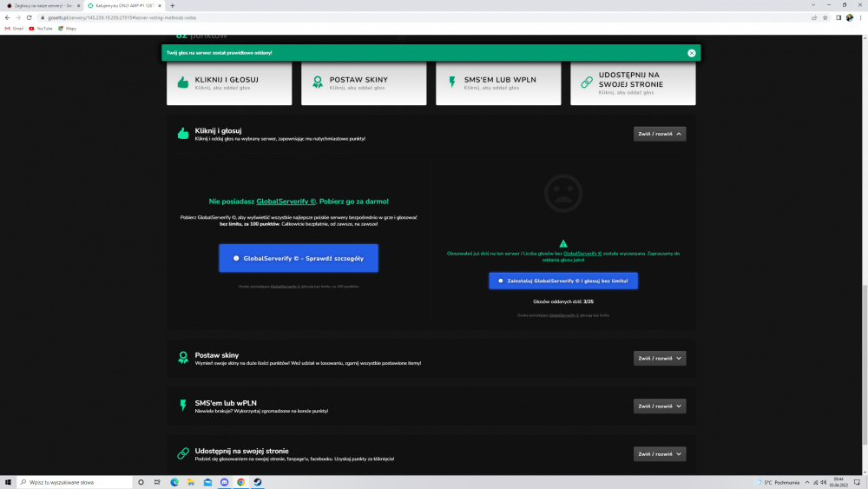Viewport: 868px width, 489px height.
Task: Close the 'Zagłosuj na nasze serwery' tab
Action: click(x=78, y=5)
